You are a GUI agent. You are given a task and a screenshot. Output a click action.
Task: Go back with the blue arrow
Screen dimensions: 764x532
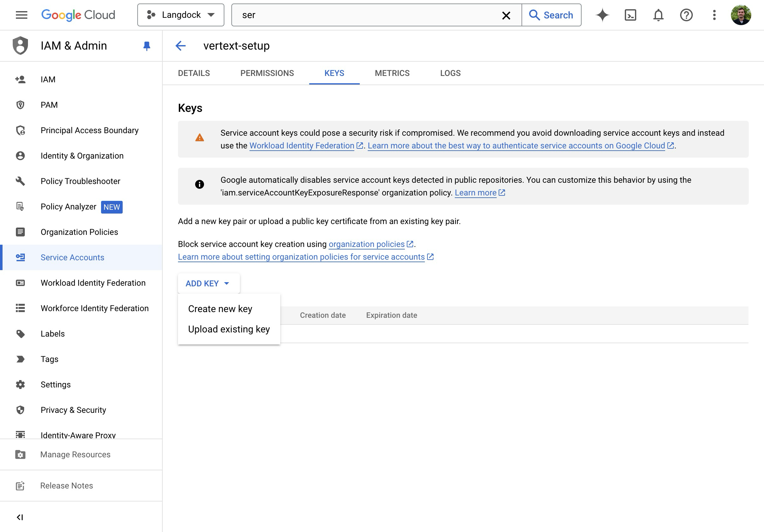click(180, 45)
